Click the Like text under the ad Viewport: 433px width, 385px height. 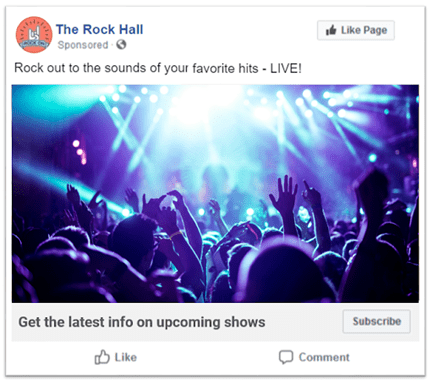point(126,357)
